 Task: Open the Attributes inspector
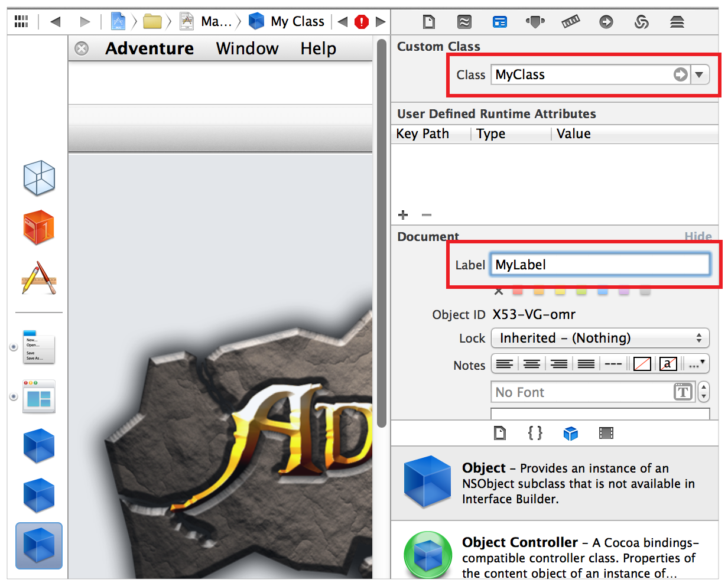(x=535, y=22)
